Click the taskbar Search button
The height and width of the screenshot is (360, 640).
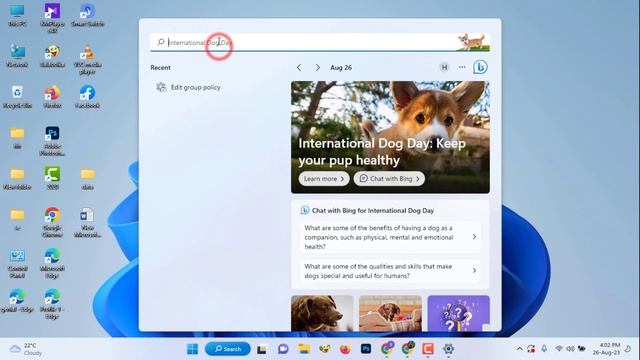[228, 349]
